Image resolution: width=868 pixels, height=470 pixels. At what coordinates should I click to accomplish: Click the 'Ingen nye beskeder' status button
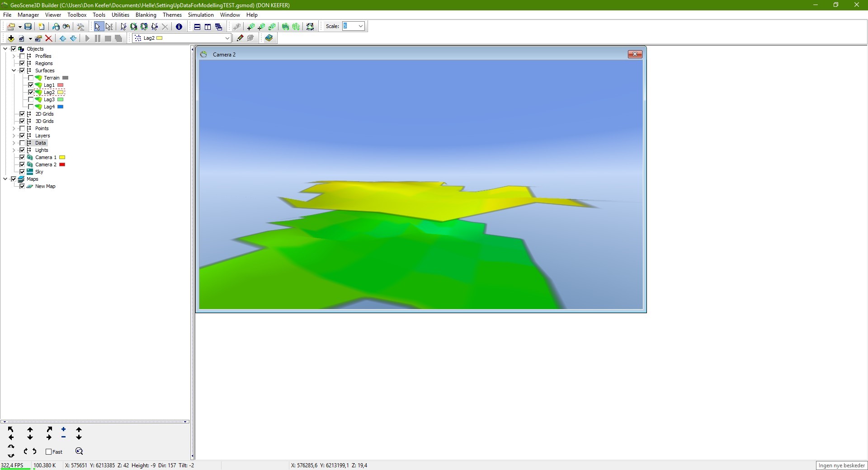click(841, 465)
